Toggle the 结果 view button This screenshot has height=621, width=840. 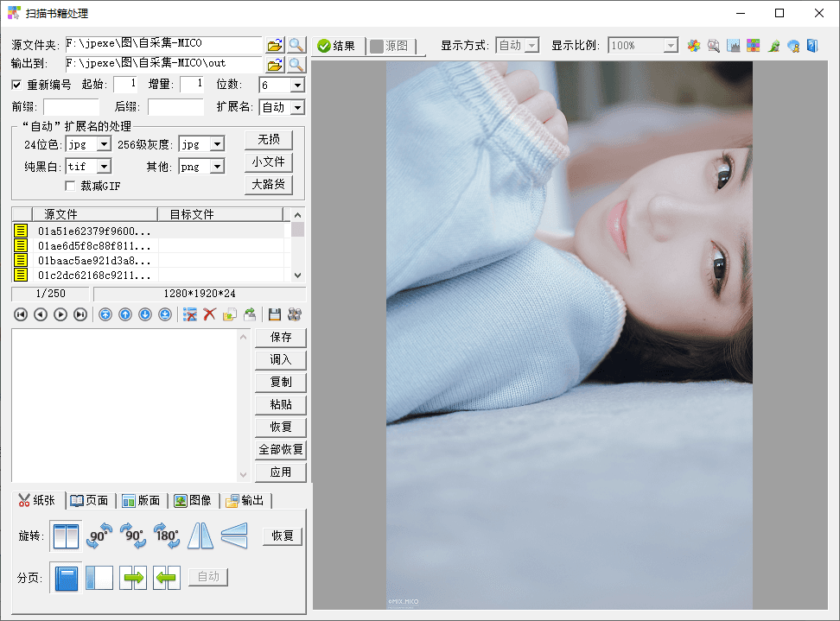pyautogui.click(x=337, y=46)
